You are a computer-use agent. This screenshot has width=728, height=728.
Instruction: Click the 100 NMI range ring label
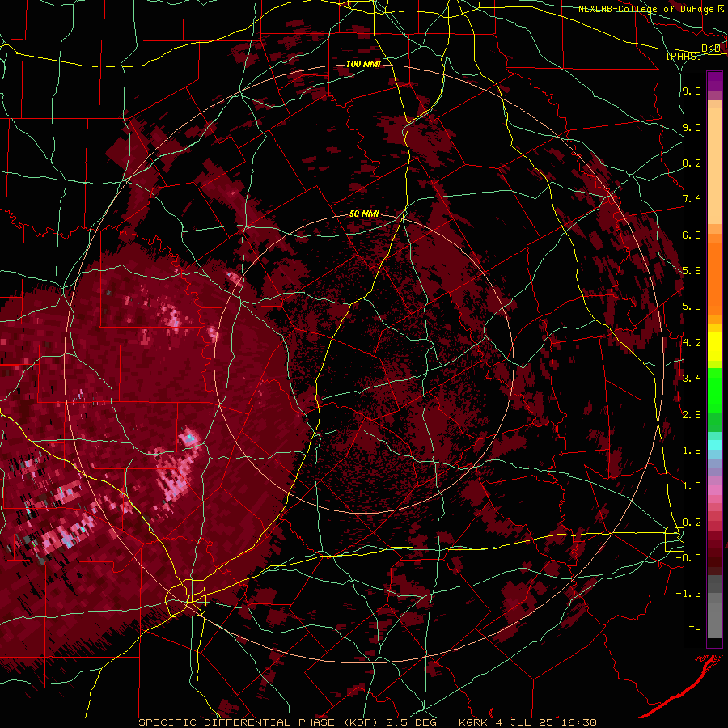[363, 64]
